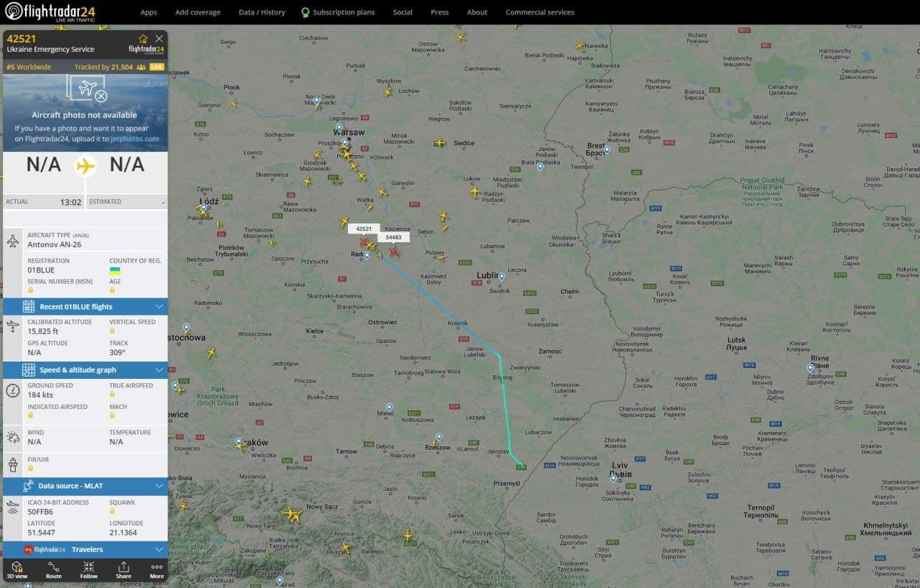The width and height of the screenshot is (920, 588).
Task: Open the Subscription plans menu
Action: point(338,12)
